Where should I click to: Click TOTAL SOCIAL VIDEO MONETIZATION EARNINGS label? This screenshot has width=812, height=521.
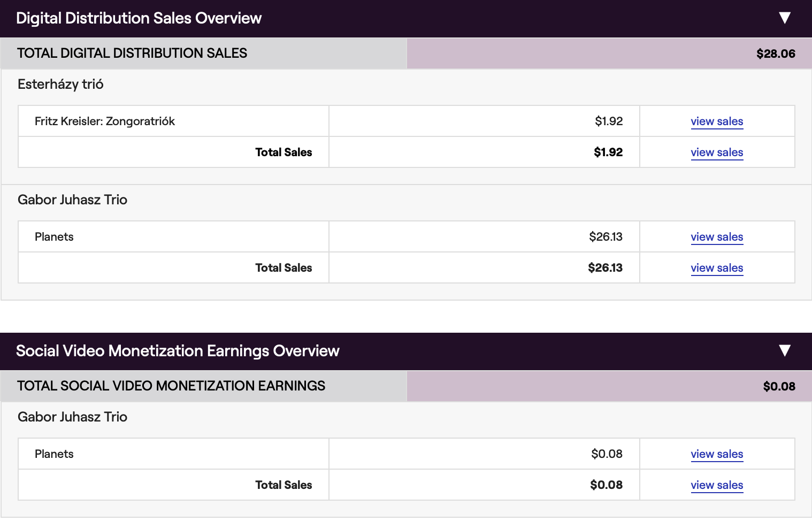point(171,386)
